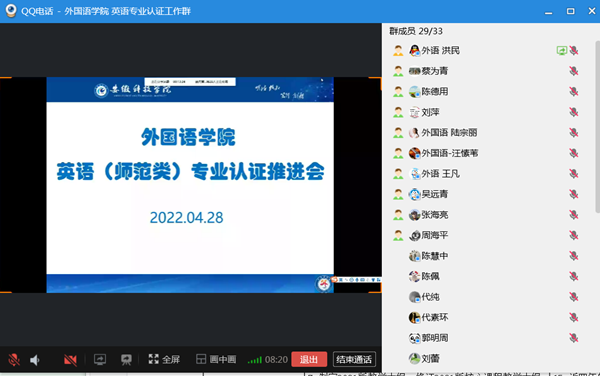Click the screen share icon in the toolbar
This screenshot has height=376, width=600.
(100, 360)
